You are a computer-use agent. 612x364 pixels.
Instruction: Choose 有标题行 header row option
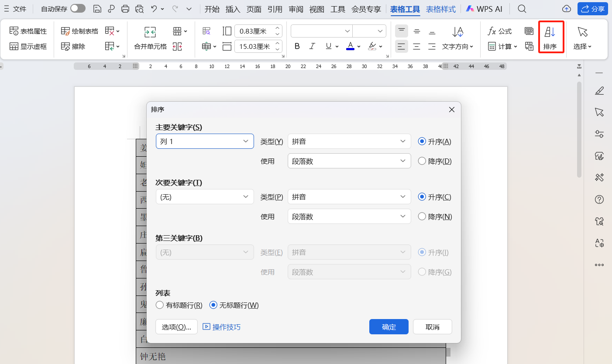click(160, 305)
